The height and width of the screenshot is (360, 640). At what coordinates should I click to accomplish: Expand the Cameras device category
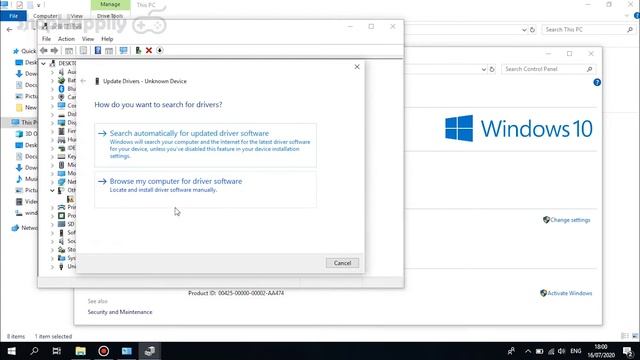point(52,97)
